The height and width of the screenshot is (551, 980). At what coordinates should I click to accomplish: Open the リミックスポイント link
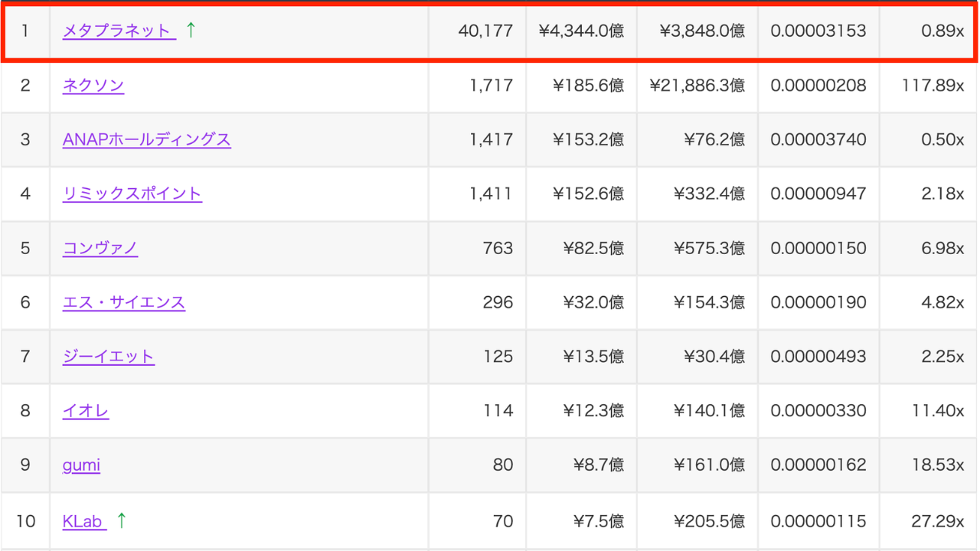[132, 194]
